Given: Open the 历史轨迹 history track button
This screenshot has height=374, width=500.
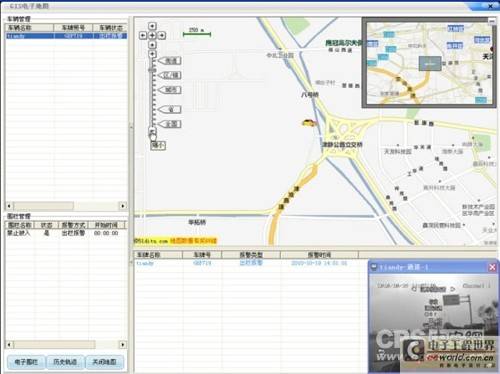Looking at the screenshot, I should tap(65, 362).
